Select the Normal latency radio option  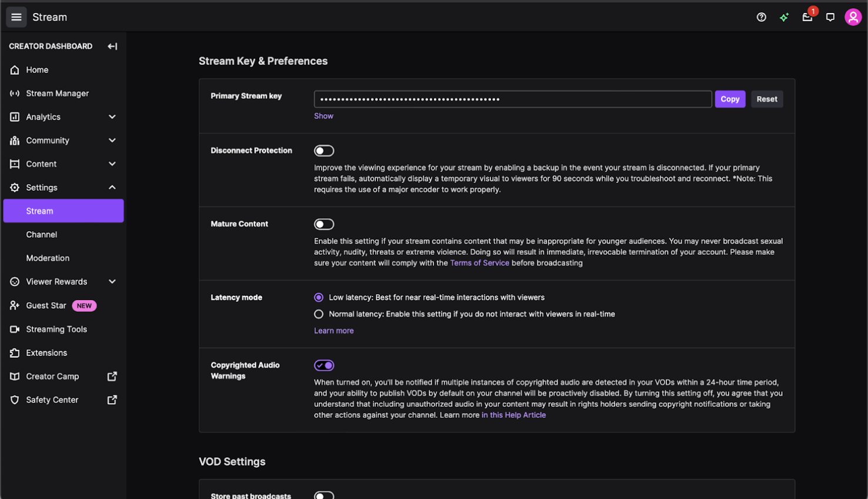click(x=319, y=314)
